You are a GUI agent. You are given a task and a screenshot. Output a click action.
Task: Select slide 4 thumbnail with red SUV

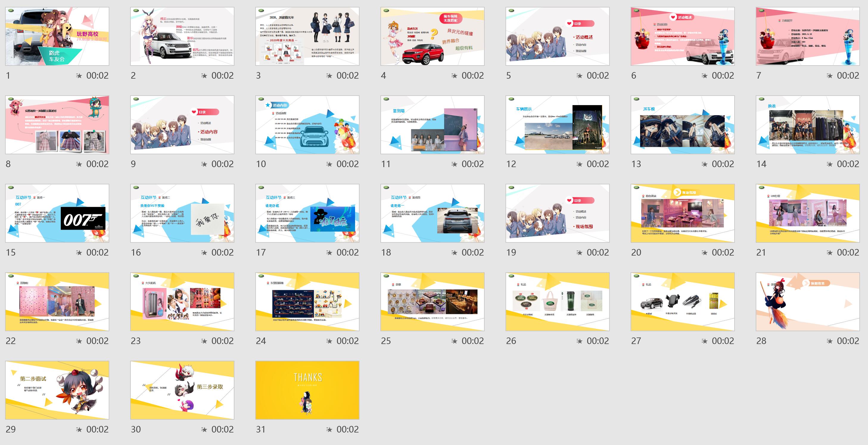432,36
